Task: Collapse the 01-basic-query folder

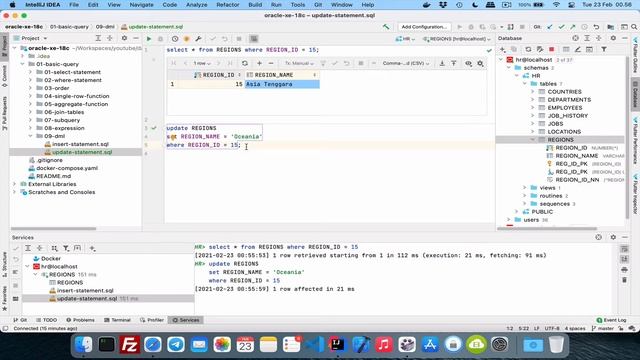Action: click(22, 64)
